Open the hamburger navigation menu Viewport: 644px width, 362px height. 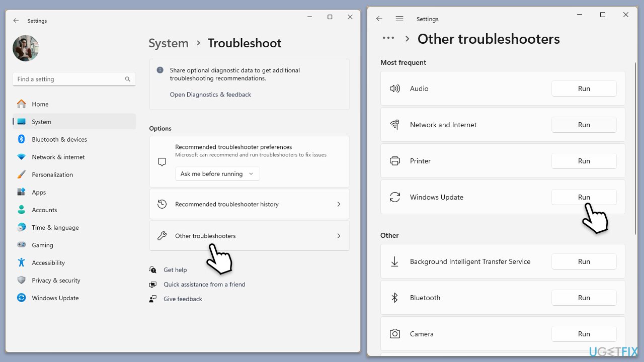[399, 19]
